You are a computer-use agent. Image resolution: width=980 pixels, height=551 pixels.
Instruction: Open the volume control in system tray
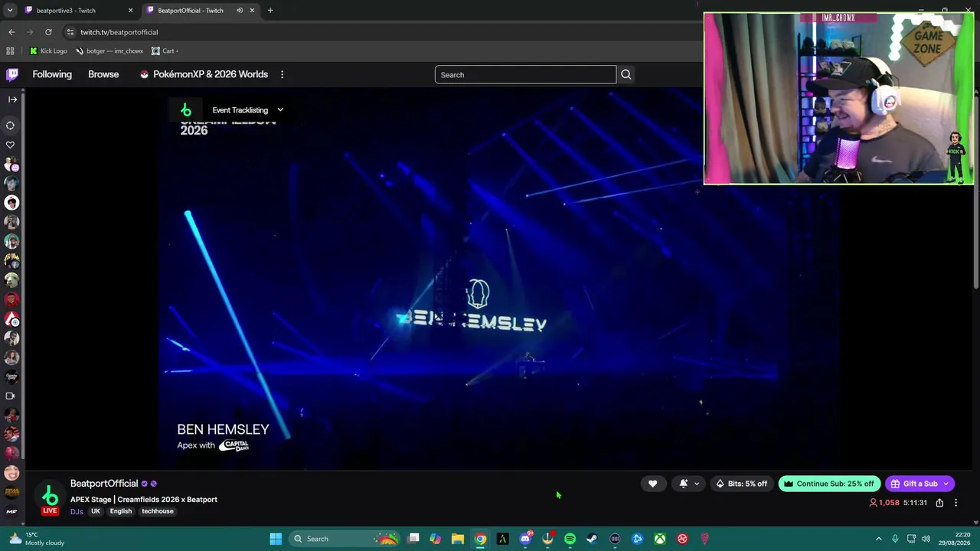pyautogui.click(x=926, y=539)
